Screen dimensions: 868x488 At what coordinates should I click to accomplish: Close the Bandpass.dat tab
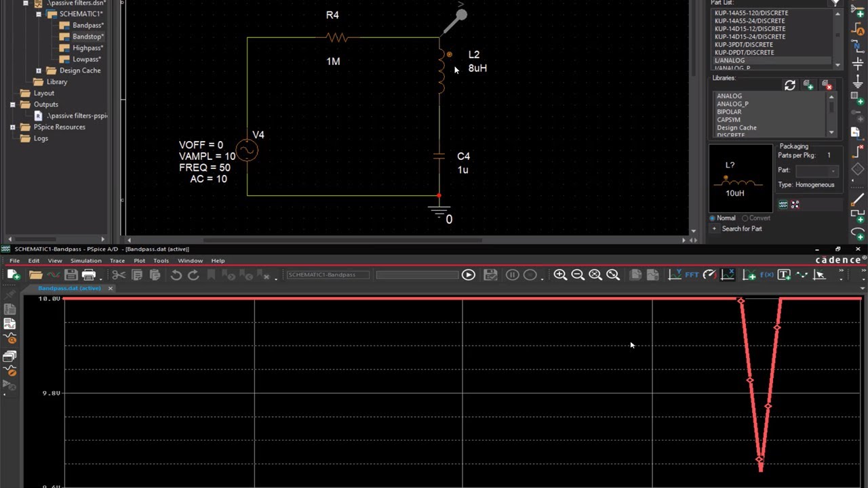pos(110,289)
